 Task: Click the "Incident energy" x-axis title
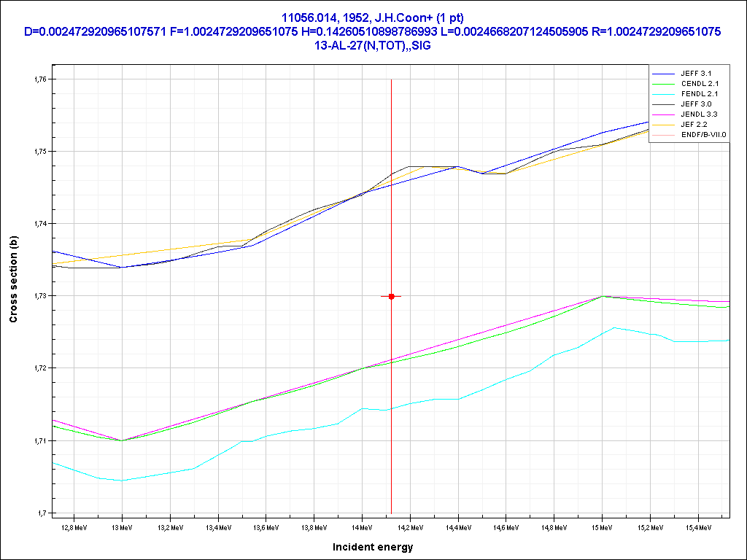(x=373, y=547)
